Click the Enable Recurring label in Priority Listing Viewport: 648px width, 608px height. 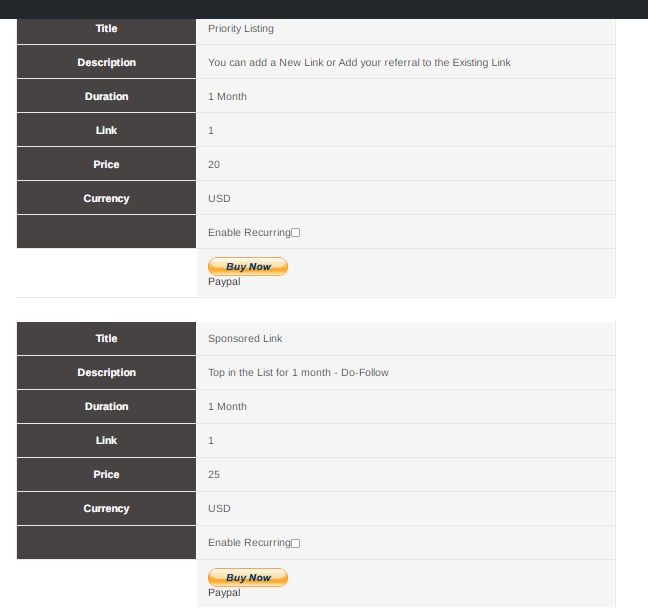(x=249, y=233)
